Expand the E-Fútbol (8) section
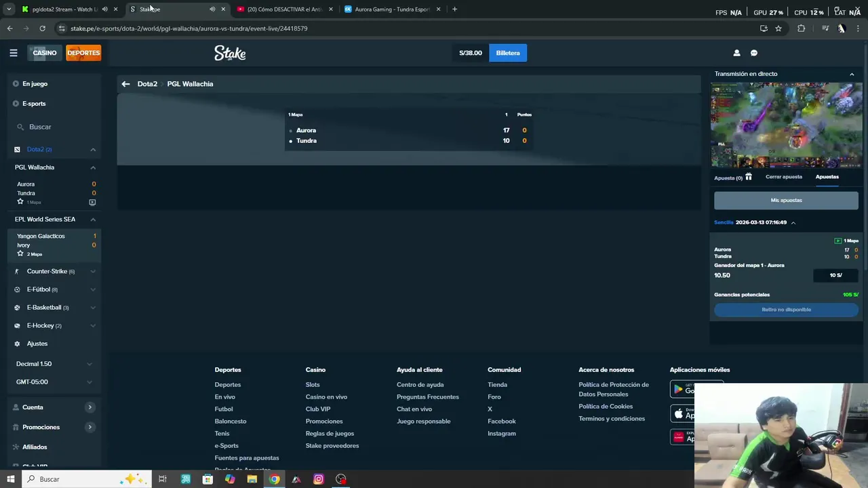This screenshot has height=488, width=868. pos(93,289)
